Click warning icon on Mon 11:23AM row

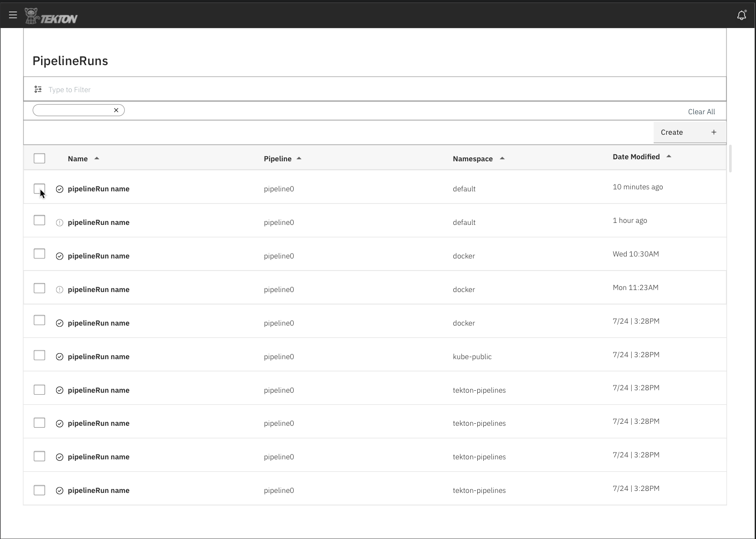[x=59, y=289]
